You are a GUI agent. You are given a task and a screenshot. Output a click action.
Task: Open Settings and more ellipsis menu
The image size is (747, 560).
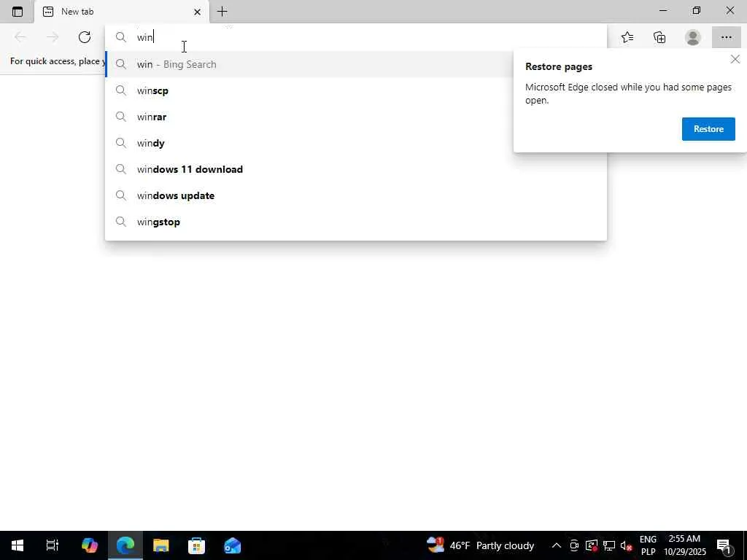[x=726, y=37]
